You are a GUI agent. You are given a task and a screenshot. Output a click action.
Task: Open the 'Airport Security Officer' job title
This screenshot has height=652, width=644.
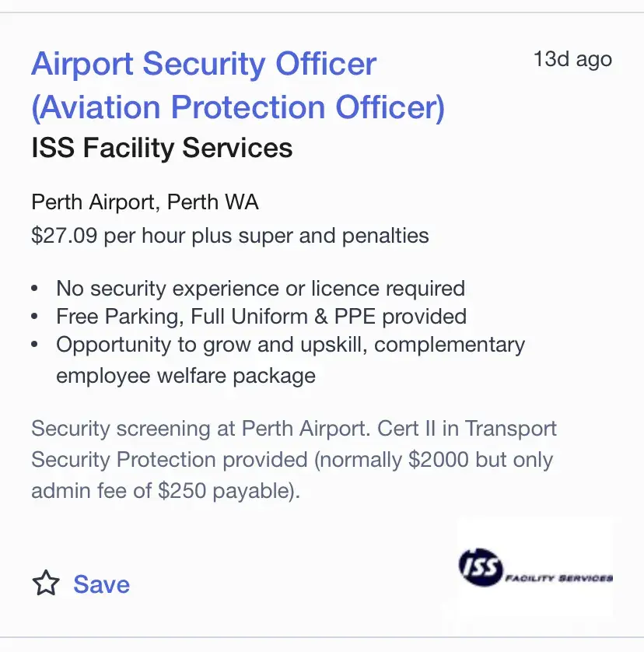coord(204,63)
